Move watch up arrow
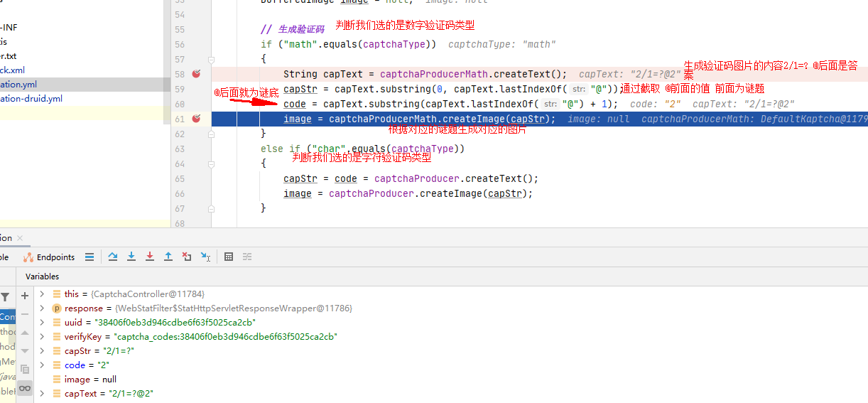This screenshot has height=403, width=868. tap(25, 332)
